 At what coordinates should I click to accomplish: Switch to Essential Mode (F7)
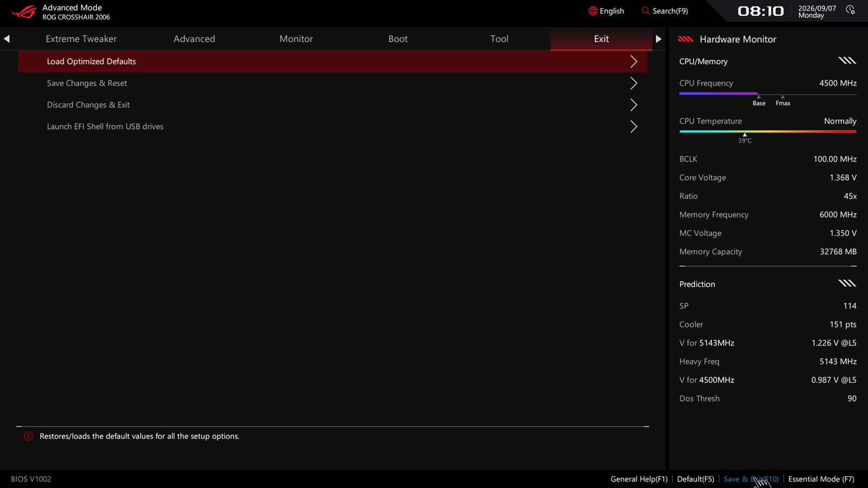[x=821, y=479]
